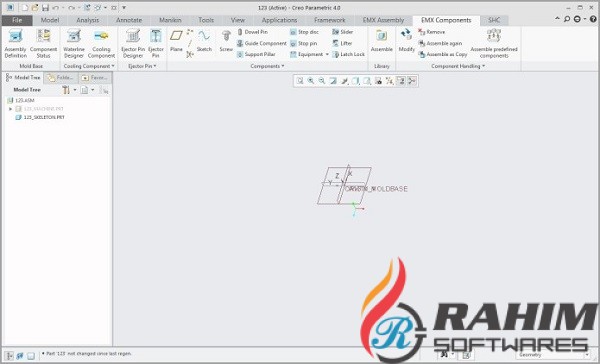The width and height of the screenshot is (600, 364).
Task: Open the Tools tab
Action: pyautogui.click(x=206, y=20)
